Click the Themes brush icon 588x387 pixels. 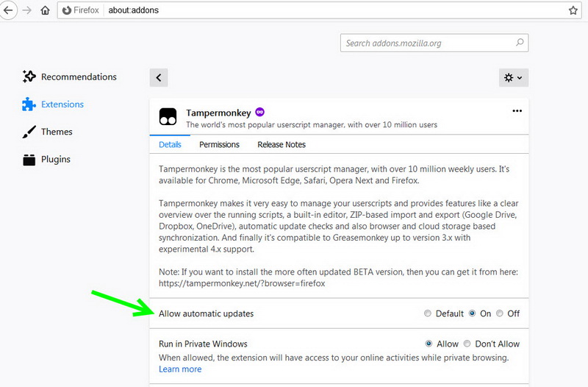point(29,132)
